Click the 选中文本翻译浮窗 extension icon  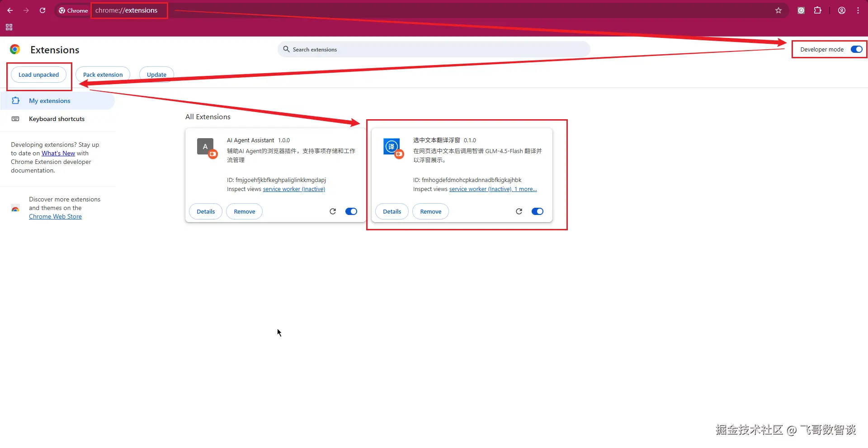tap(392, 147)
